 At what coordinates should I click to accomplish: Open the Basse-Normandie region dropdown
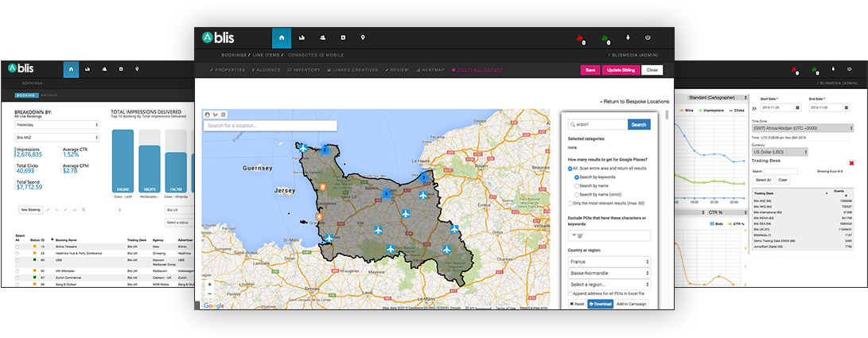(609, 273)
